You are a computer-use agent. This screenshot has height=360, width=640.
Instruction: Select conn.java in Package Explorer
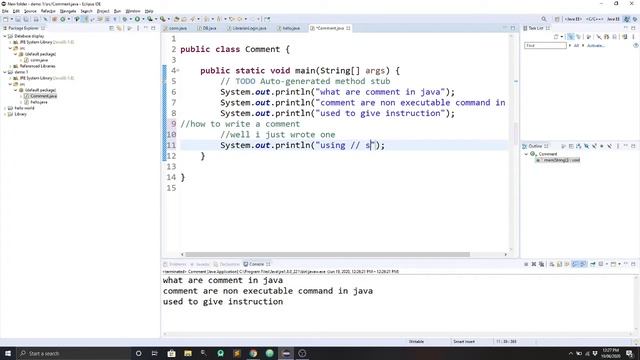pyautogui.click(x=36, y=60)
